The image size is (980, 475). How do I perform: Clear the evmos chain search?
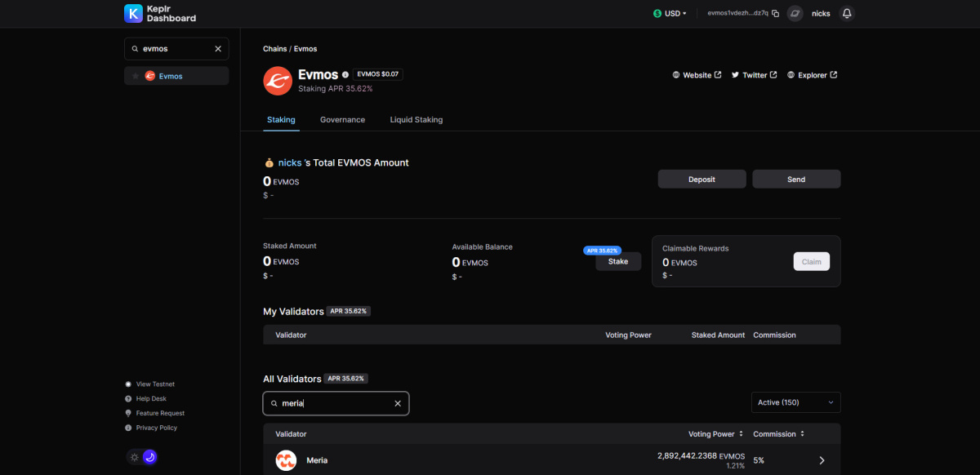[x=218, y=49]
